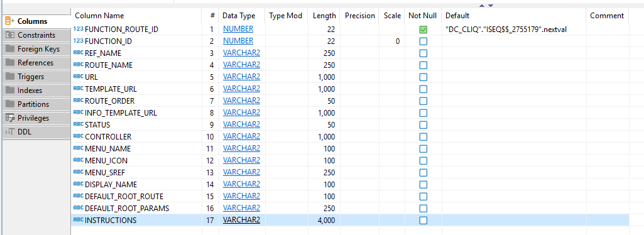Select the ROUTE_ORDER column name
The height and width of the screenshot is (235, 644).
[x=110, y=101]
